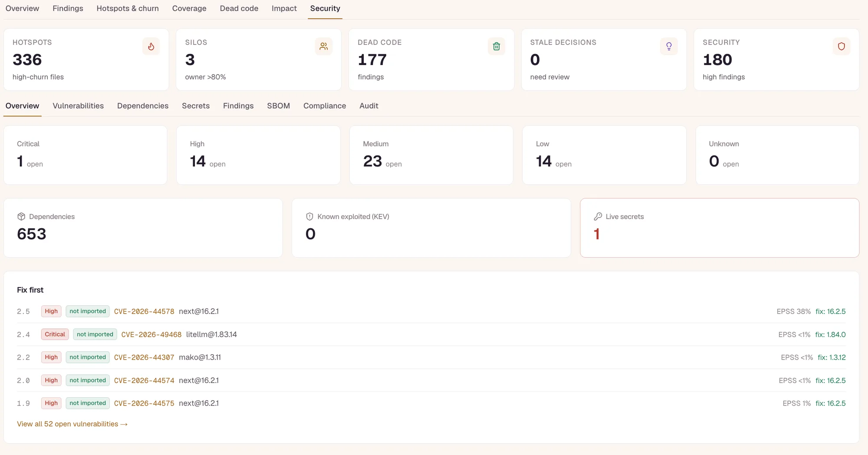Screen dimensions: 868x455
Task: Open the Secrets sub-tab
Action: click(196, 106)
